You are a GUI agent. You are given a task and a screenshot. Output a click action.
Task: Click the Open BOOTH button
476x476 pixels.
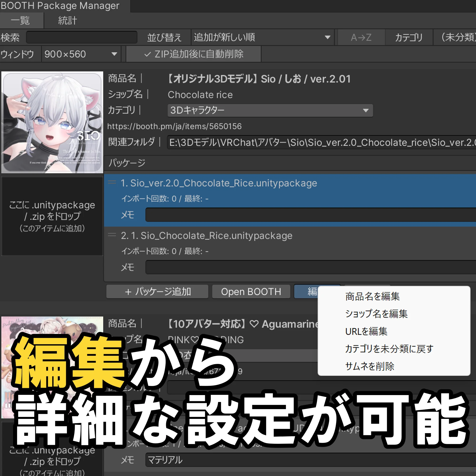click(251, 292)
